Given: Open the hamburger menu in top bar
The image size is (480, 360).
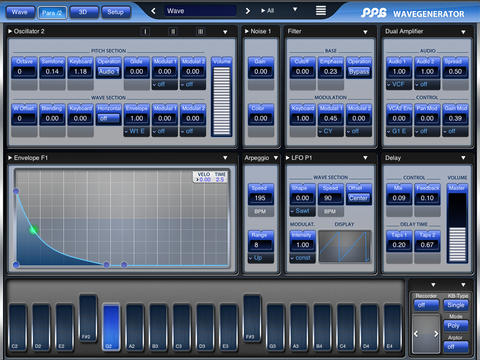Looking at the screenshot, I should pyautogui.click(x=321, y=11).
